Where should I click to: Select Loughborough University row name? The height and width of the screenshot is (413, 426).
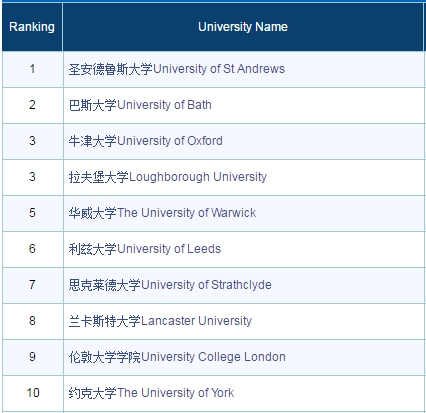click(x=168, y=177)
